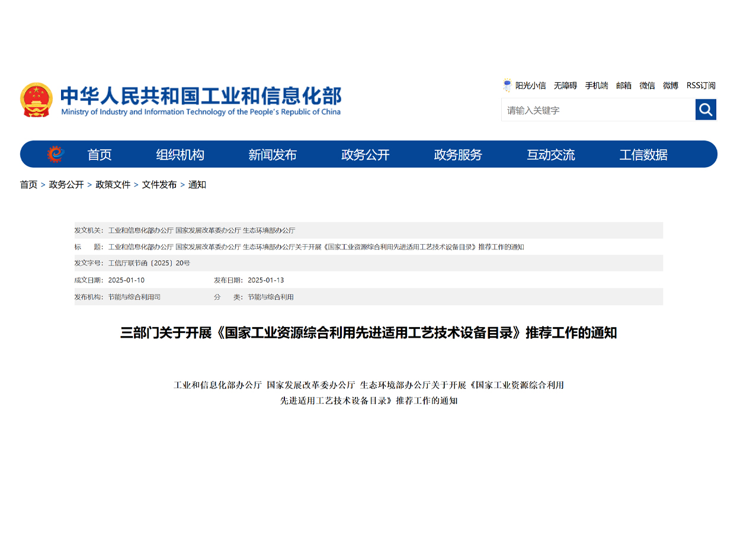Click 发布机构 value 节能与综合利用司
This screenshot has width=756, height=551.
pyautogui.click(x=134, y=297)
